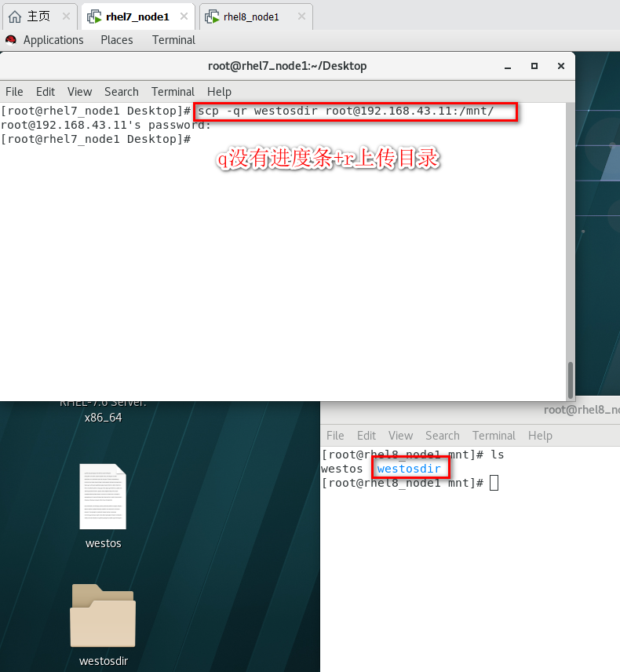Click the rhel7 terminal scrollbar handle
This screenshot has height=672, width=620.
571,380
